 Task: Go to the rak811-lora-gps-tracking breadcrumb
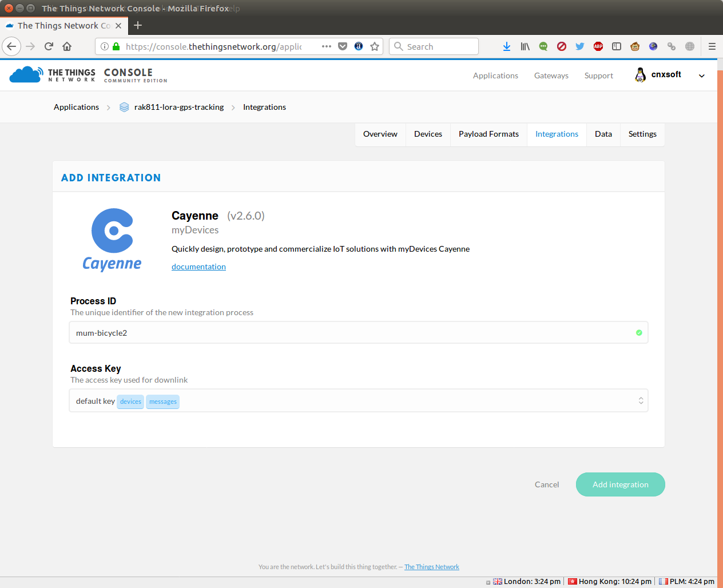[179, 107]
